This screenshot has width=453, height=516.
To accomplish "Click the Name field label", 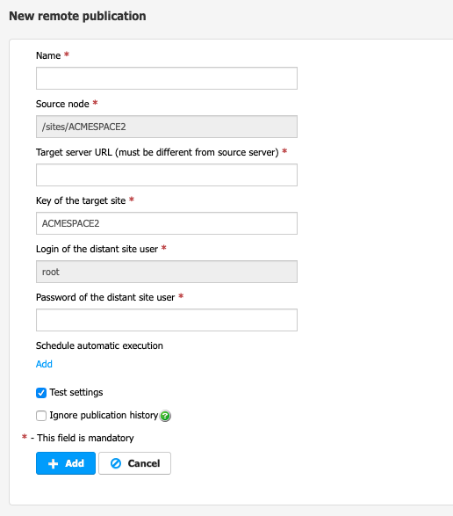I will 48,55.
